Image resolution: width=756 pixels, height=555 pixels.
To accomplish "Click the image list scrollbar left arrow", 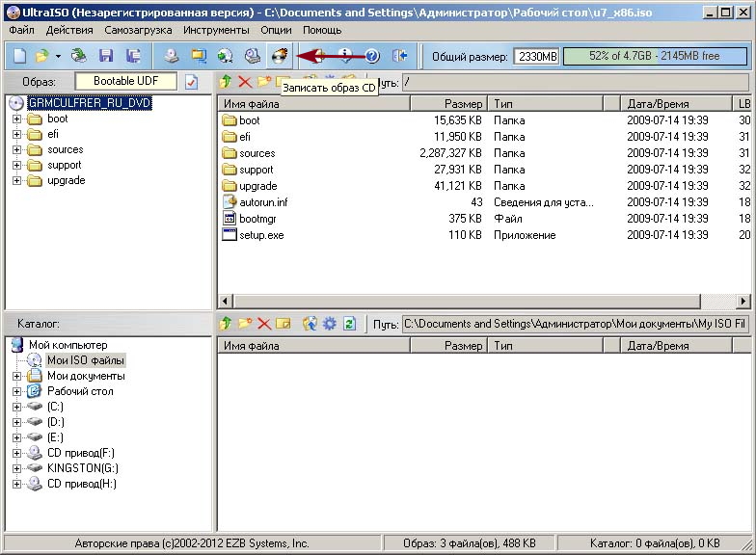I will click(226, 302).
